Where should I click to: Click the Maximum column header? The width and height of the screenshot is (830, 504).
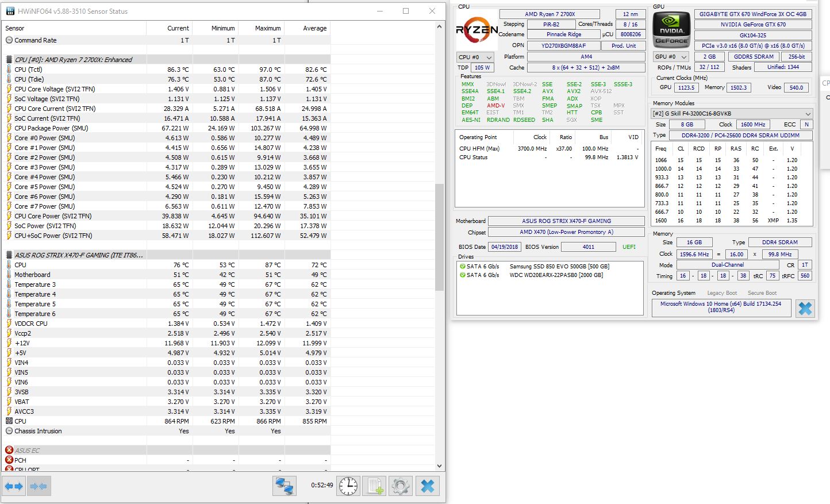click(262, 28)
